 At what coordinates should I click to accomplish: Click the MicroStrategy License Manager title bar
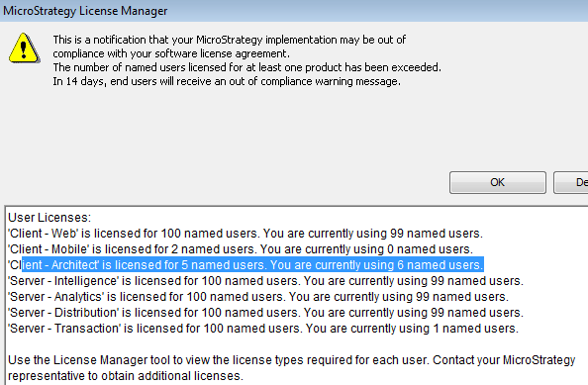tap(294, 11)
